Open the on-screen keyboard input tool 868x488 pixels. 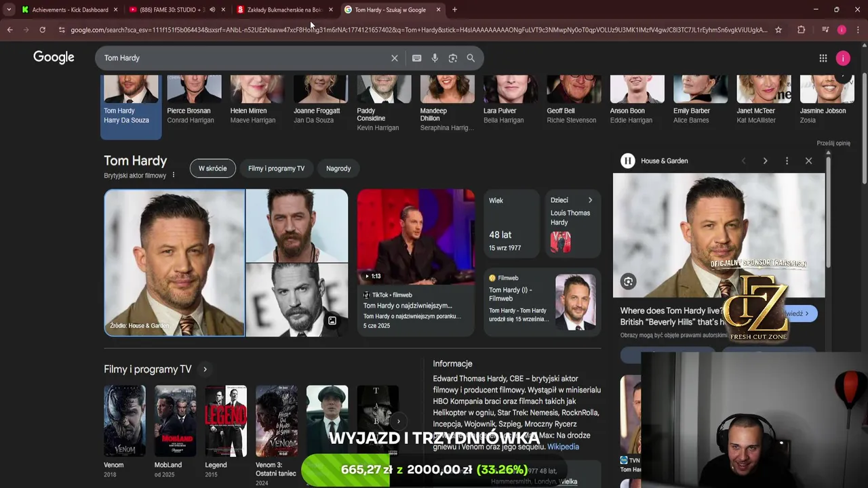417,58
